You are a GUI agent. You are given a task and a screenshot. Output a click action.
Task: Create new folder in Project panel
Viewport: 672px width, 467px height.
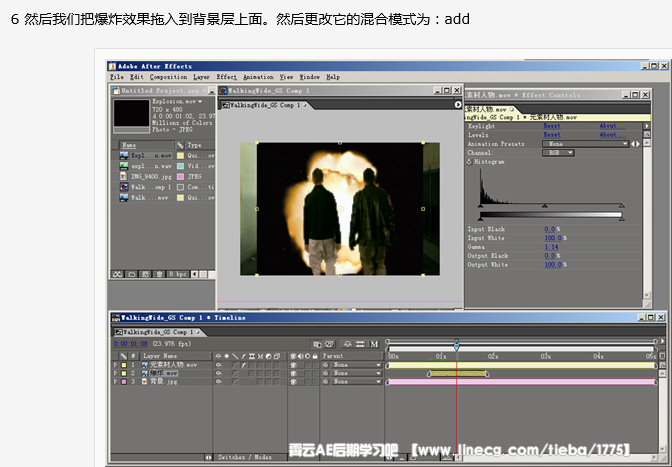tap(132, 274)
